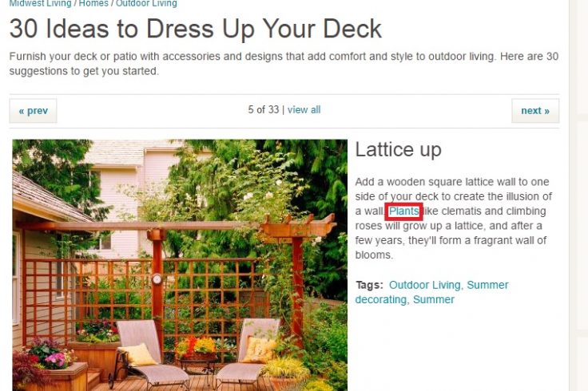588x391 pixels.
Task: Click the 5 of 33 slide counter
Action: pos(264,110)
